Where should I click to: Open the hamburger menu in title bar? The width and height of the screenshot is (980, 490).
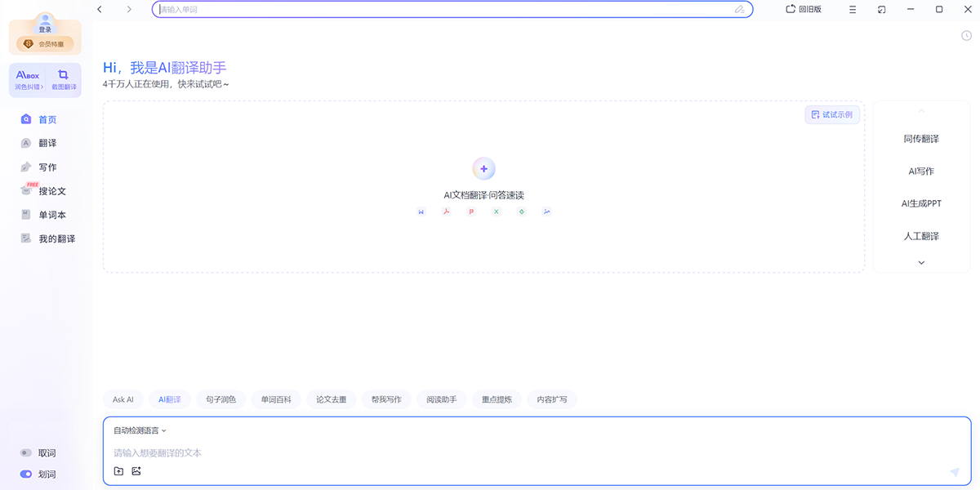(x=853, y=10)
